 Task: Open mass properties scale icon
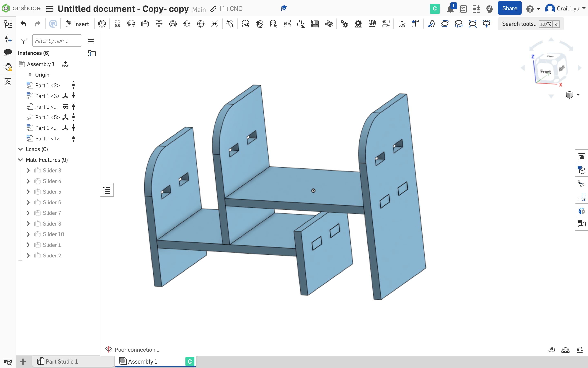580,350
